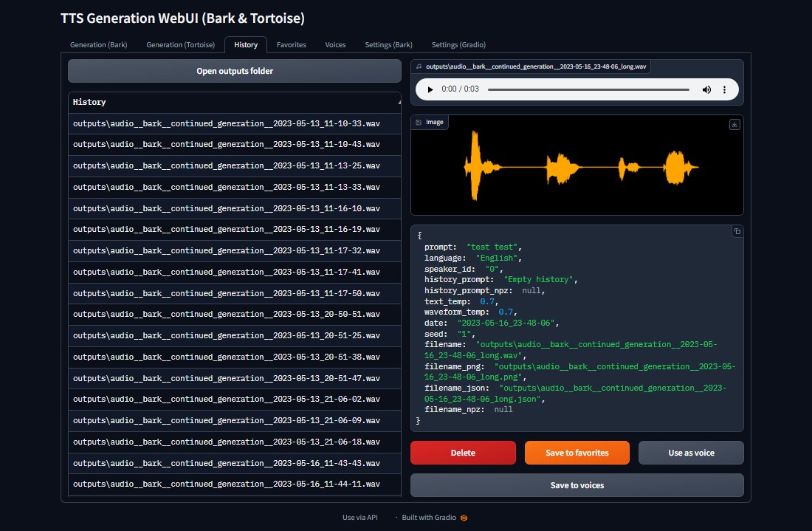Switch to Generation (Bark) tab

98,44
